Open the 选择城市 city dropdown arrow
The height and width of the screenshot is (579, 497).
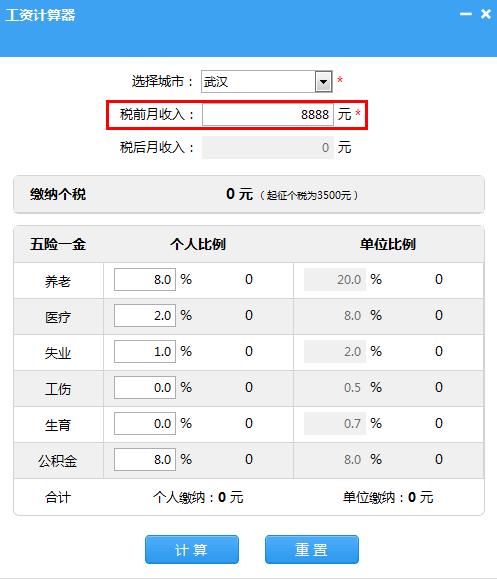click(323, 82)
